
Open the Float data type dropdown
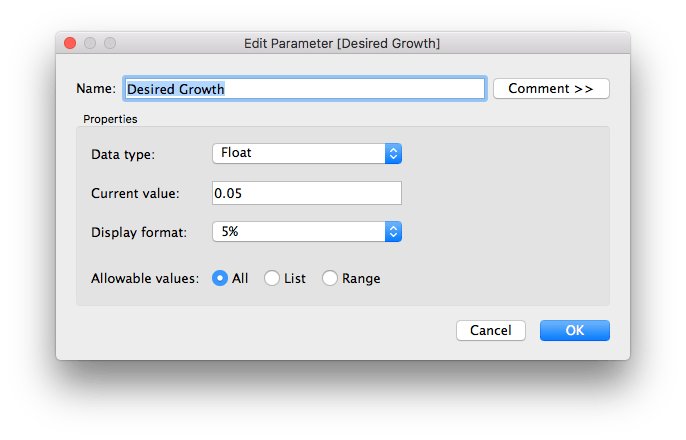[307, 154]
